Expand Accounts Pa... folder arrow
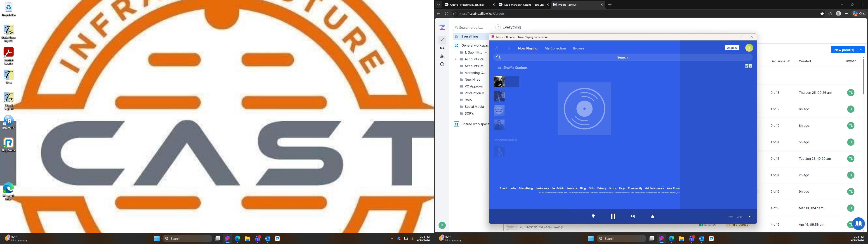 [456, 59]
